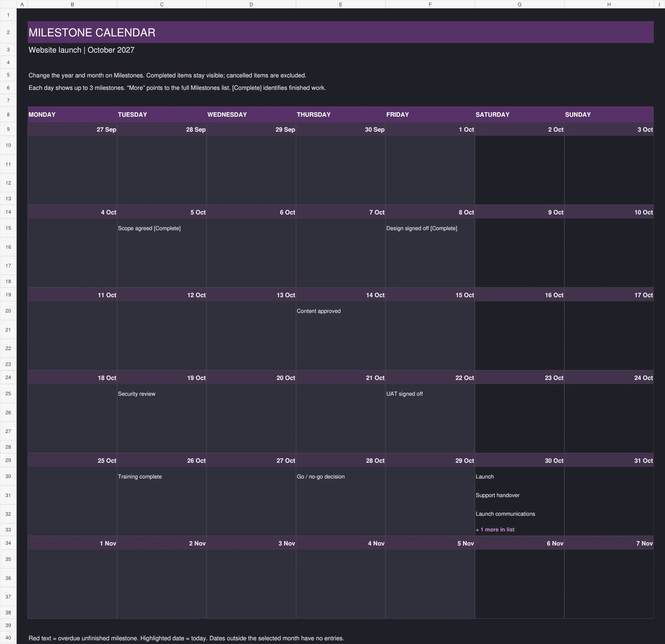Viewport: 665px width, 644px height.
Task: Select the '1 Oct' date cell
Action: tap(430, 129)
